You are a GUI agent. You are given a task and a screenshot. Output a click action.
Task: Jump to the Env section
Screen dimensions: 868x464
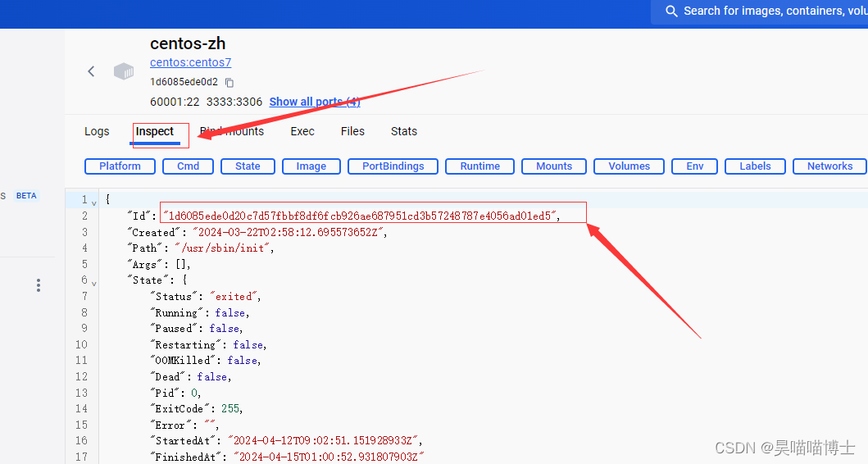point(695,166)
